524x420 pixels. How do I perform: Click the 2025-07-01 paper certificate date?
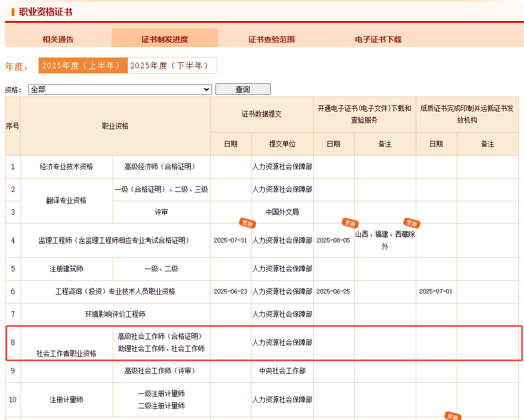click(x=436, y=291)
